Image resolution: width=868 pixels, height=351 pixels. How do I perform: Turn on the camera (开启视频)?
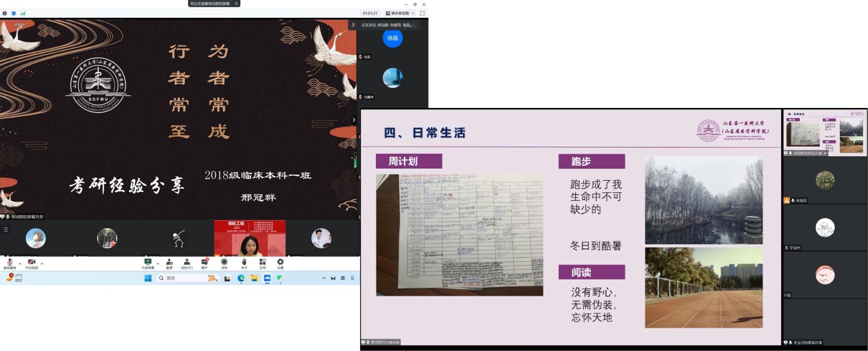pyautogui.click(x=31, y=263)
